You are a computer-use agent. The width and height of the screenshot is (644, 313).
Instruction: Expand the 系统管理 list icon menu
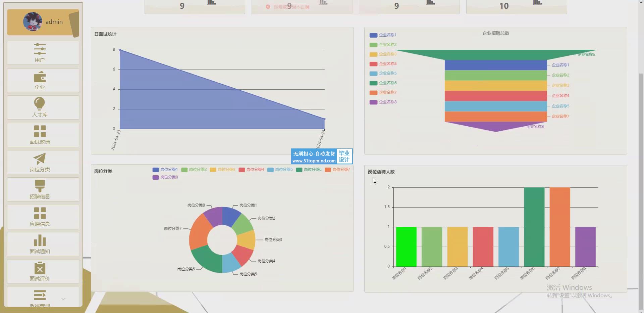coord(40,296)
